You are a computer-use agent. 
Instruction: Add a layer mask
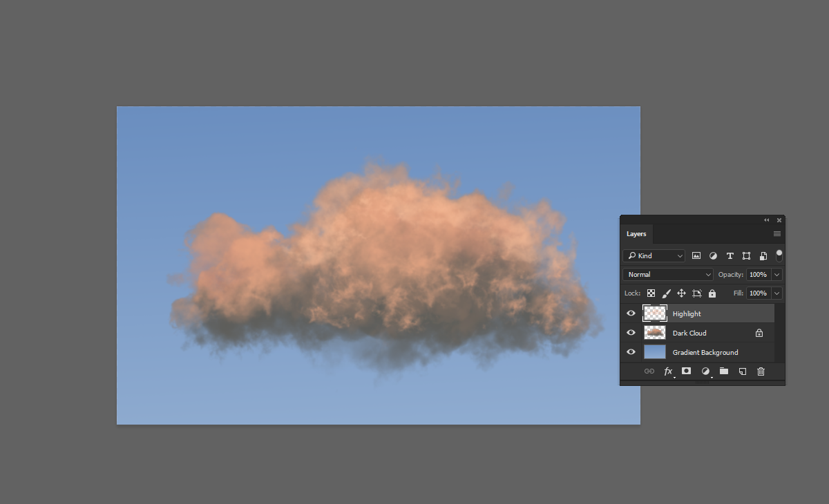point(686,371)
